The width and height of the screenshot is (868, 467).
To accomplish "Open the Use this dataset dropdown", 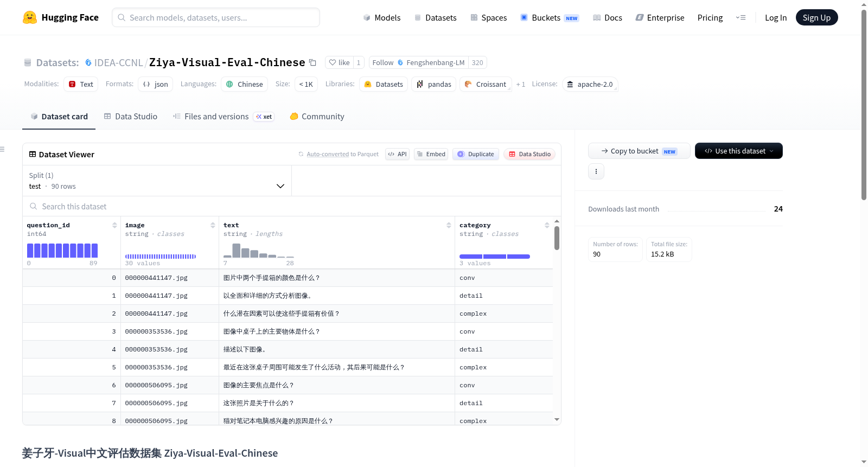I will tap(739, 151).
